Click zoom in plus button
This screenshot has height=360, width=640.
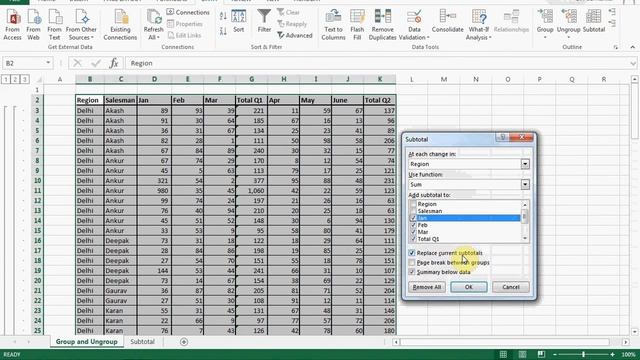pyautogui.click(x=612, y=354)
